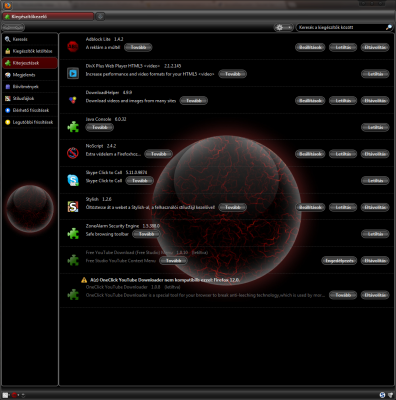Image resolution: width=396 pixels, height=400 pixels.
Task: Select the Kiterjesztések sidebar category
Action: pos(30,63)
